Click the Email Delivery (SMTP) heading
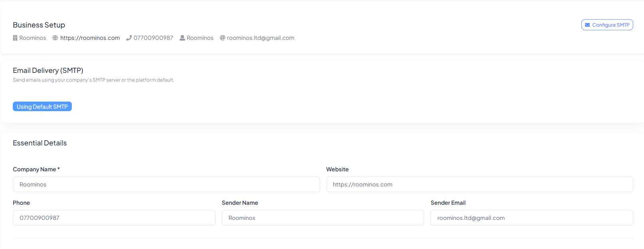Viewport: 644px width, 249px height. coord(48,71)
